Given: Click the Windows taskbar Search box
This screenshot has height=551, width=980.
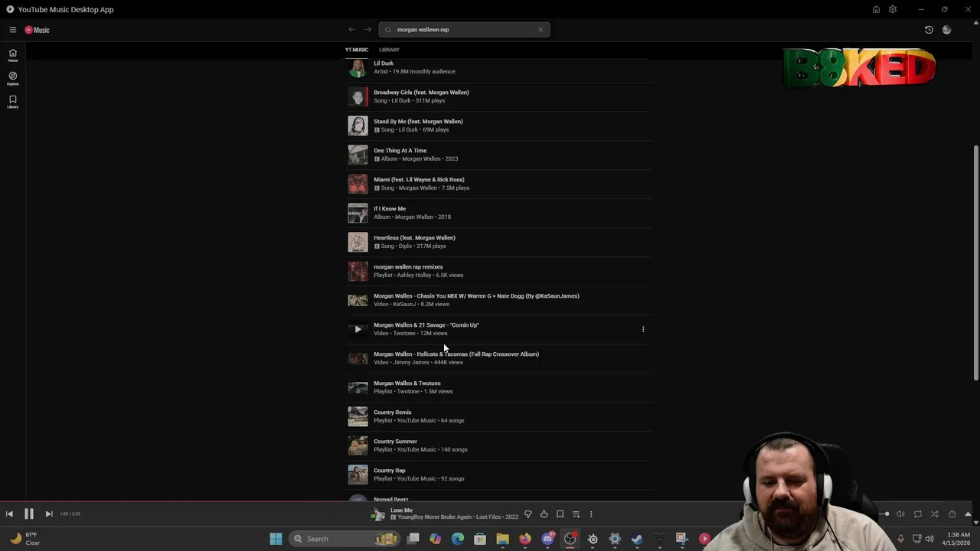Looking at the screenshot, I should pyautogui.click(x=345, y=539).
